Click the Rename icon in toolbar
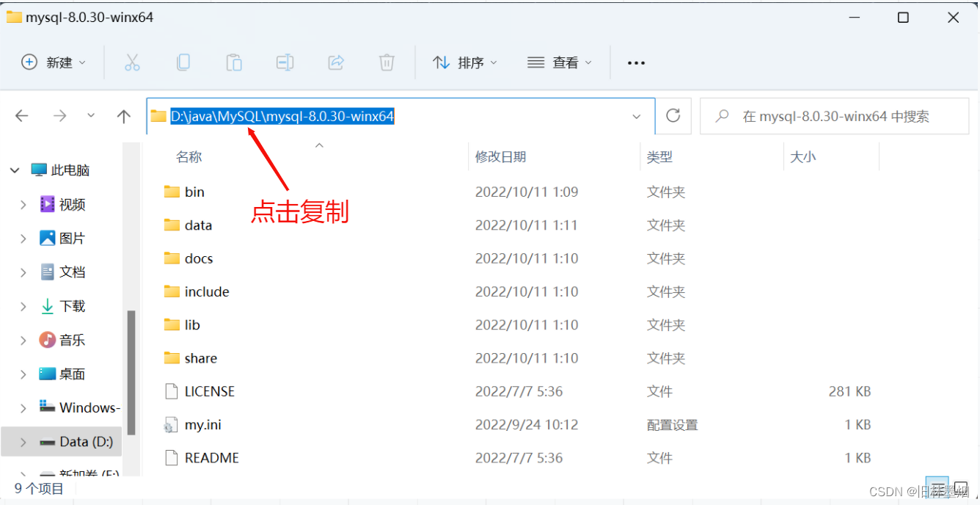Screen dimensions: 980x505 285,62
